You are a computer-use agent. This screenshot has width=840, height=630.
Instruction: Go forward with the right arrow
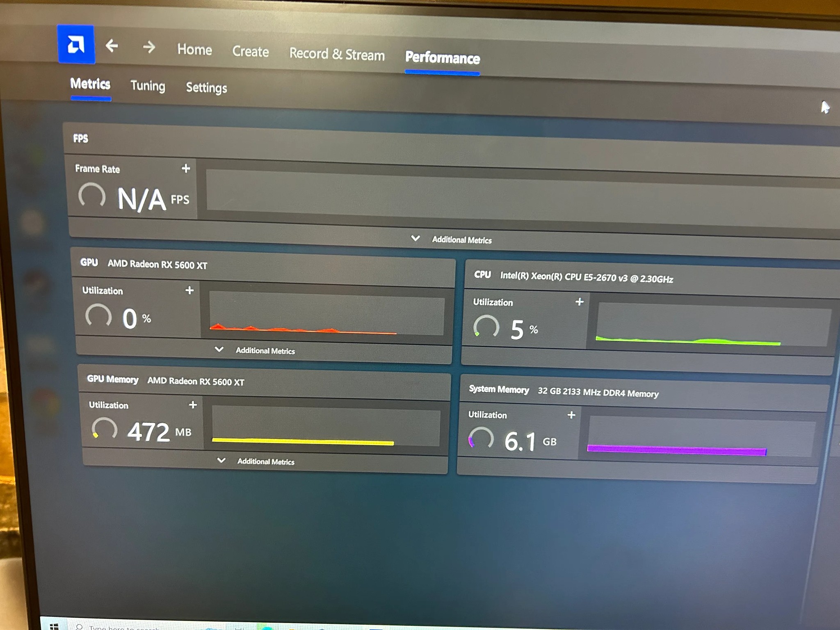pyautogui.click(x=149, y=47)
